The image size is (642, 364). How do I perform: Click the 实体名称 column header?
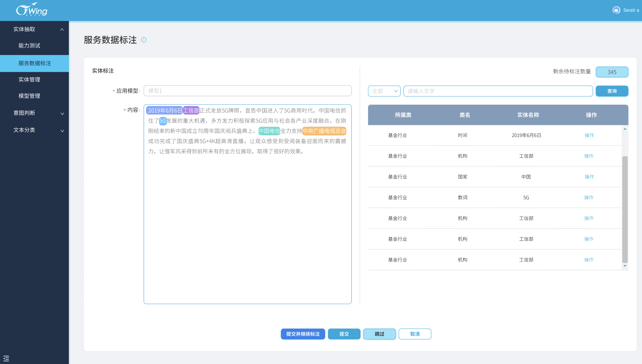[x=528, y=115]
